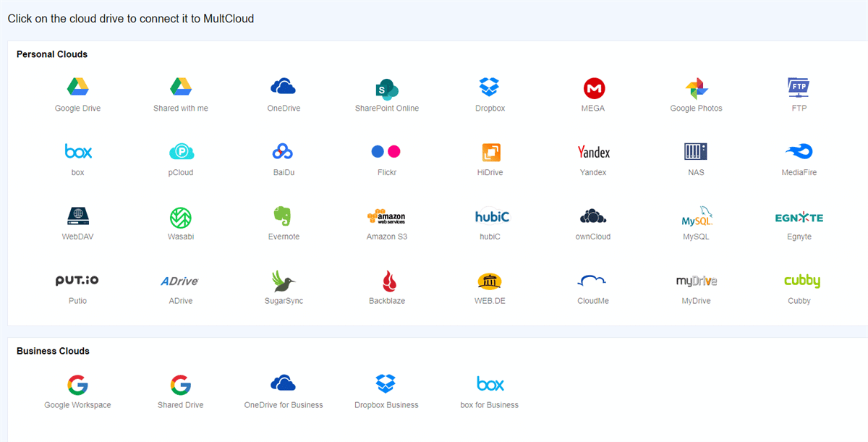Add an FTP connection

(x=799, y=88)
